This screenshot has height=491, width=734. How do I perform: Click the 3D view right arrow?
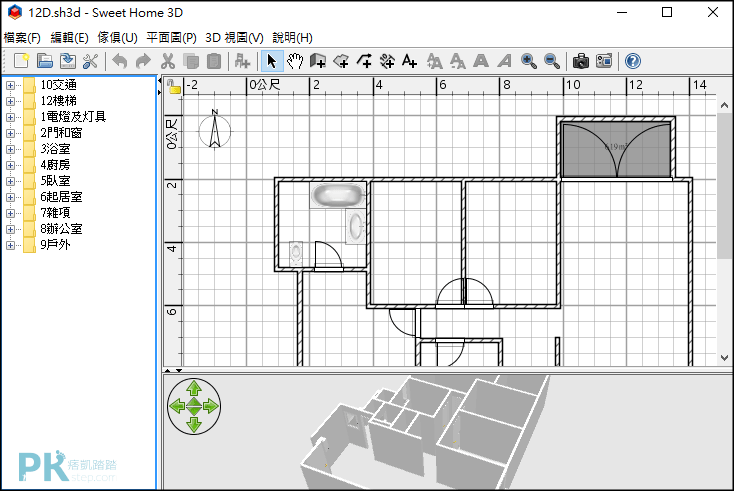pyautogui.click(x=211, y=406)
